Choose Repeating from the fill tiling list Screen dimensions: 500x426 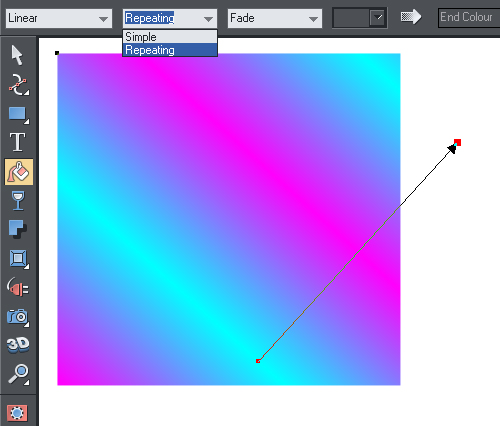pyautogui.click(x=170, y=50)
